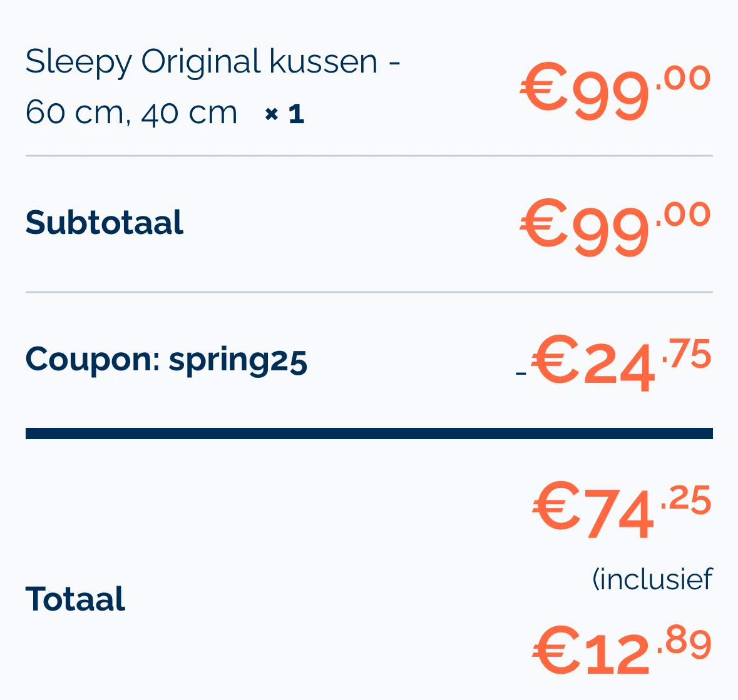Image resolution: width=738 pixels, height=700 pixels.
Task: Select the quantity number 1
Action: click(296, 114)
